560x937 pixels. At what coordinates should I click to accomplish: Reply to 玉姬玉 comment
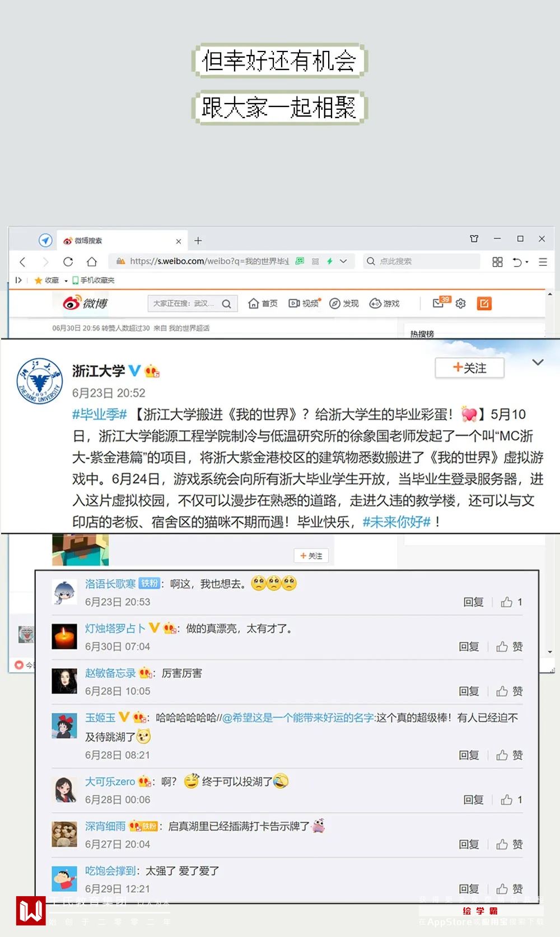click(x=469, y=756)
